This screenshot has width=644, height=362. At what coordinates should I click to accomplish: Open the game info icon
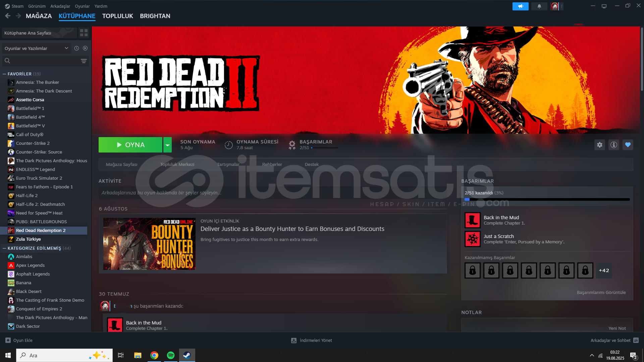[x=614, y=145]
